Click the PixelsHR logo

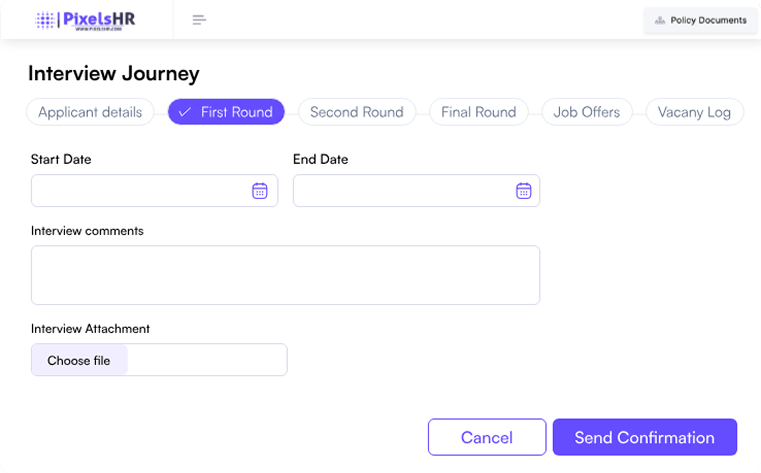coord(87,20)
